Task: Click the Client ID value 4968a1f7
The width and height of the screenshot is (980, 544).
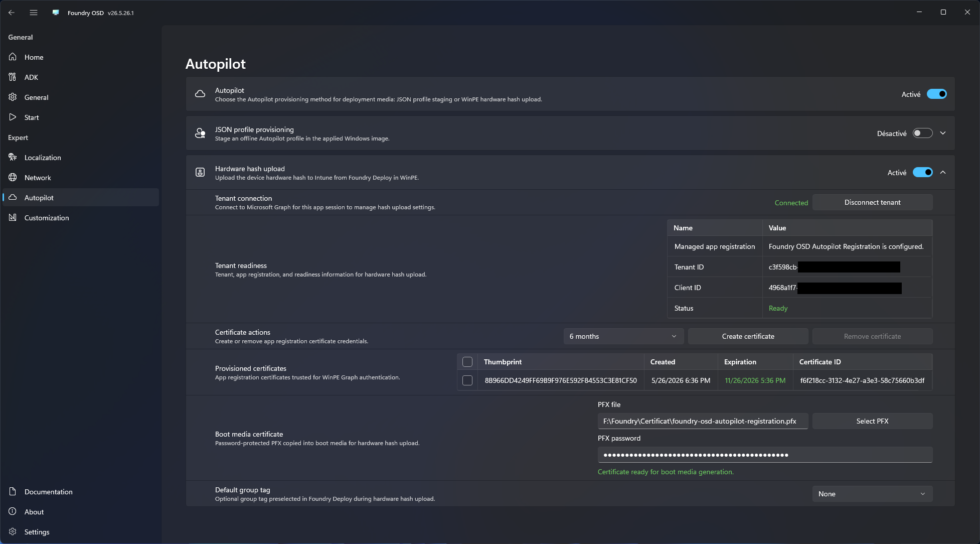Action: coord(782,288)
